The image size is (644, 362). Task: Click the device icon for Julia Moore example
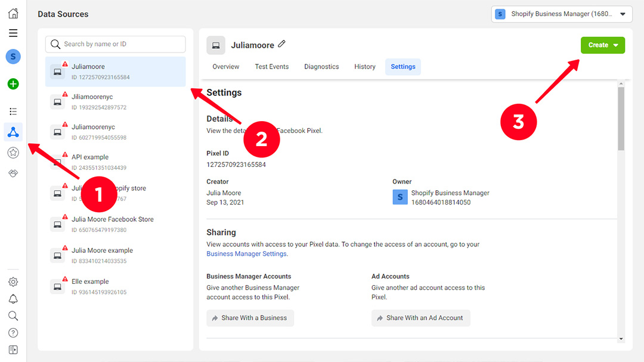point(57,256)
